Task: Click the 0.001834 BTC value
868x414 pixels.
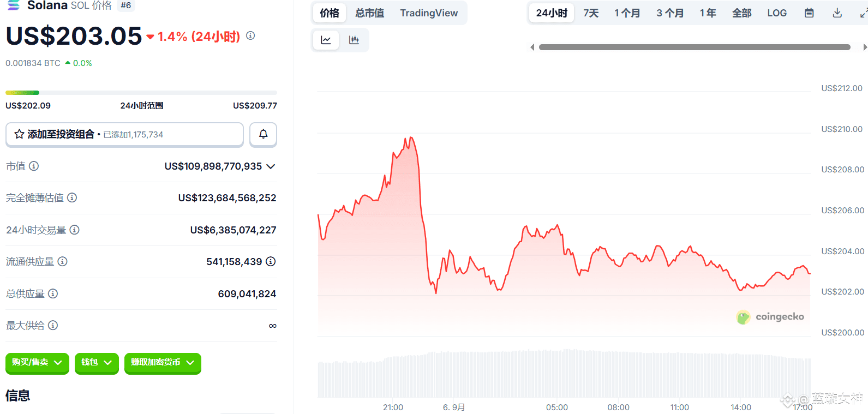Action: [x=33, y=63]
